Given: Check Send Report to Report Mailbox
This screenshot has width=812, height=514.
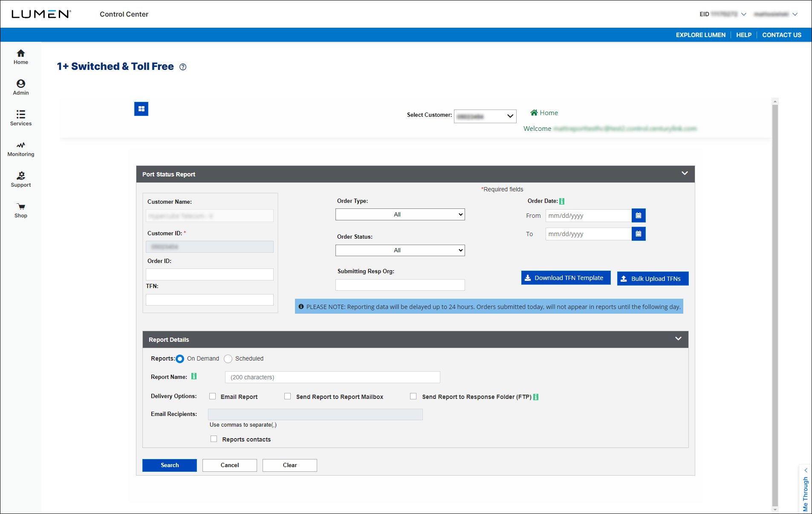Looking at the screenshot, I should [x=288, y=396].
